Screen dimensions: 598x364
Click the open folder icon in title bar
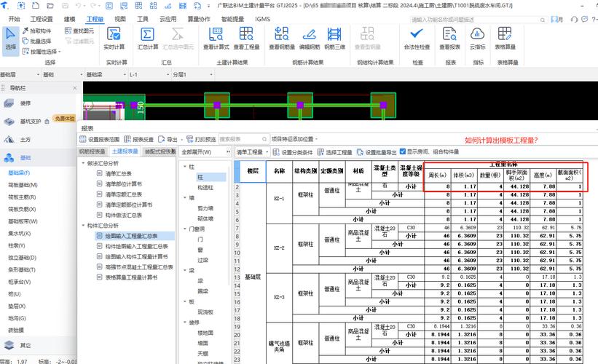50,5
